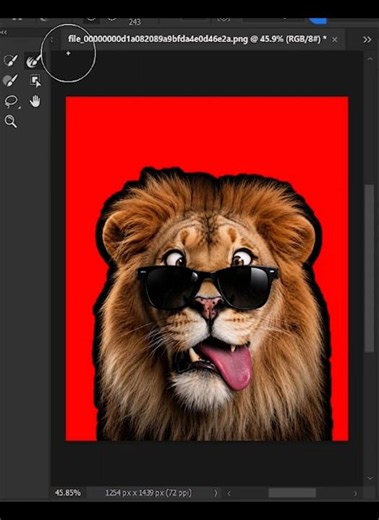Viewport: 379px width, 520px height.
Task: Close the file_00000000d1a082089a9bfda4e0d46e2a.png tab
Action: point(335,40)
